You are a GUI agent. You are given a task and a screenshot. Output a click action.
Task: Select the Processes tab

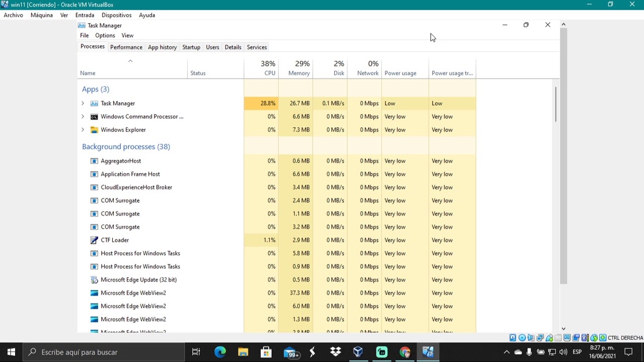[93, 47]
